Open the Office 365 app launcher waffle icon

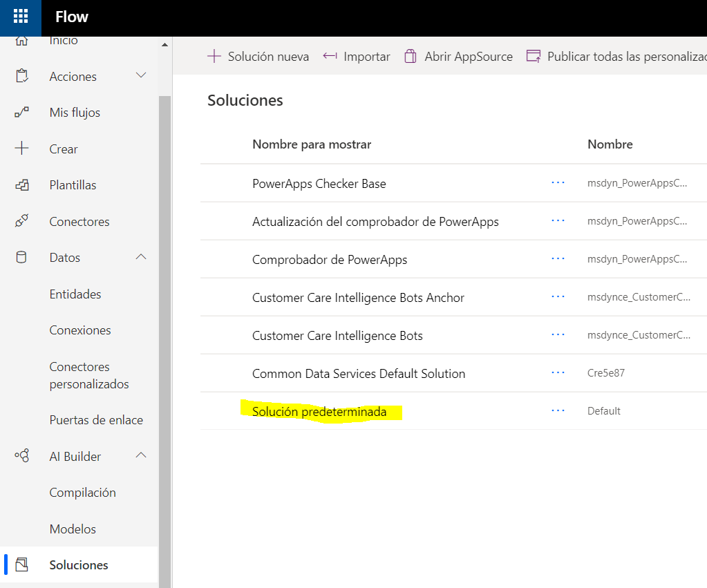[x=20, y=16]
